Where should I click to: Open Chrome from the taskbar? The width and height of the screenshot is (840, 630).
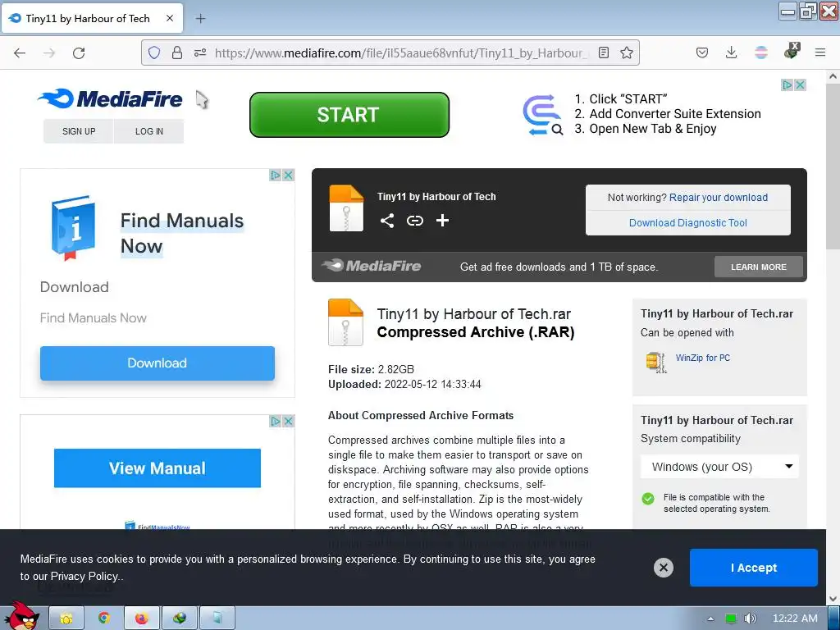104,619
